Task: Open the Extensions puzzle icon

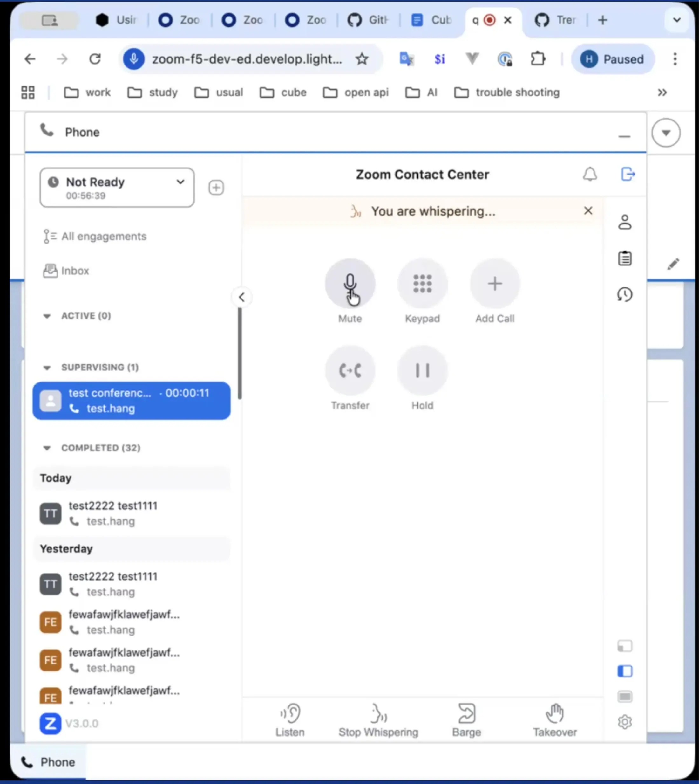Action: coord(538,59)
